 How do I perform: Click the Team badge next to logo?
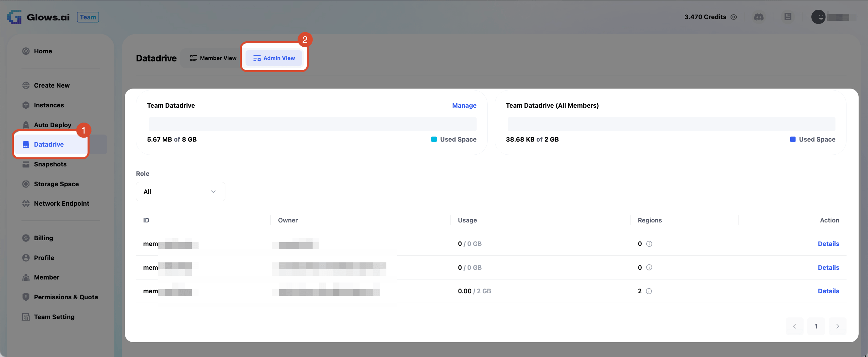pos(88,17)
